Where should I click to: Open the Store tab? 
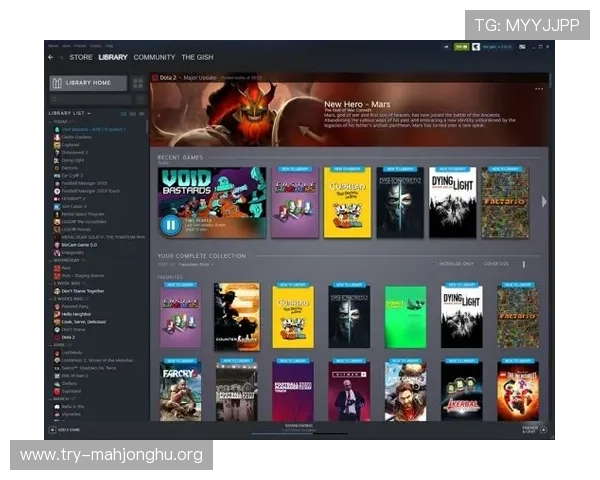coord(81,57)
